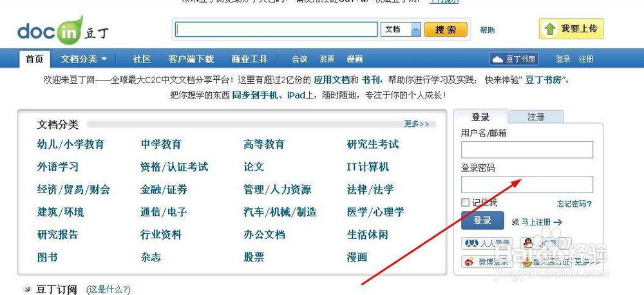Click the orange 搜索 button
Image resolution: width=644 pixels, height=295 pixels.
(x=446, y=30)
